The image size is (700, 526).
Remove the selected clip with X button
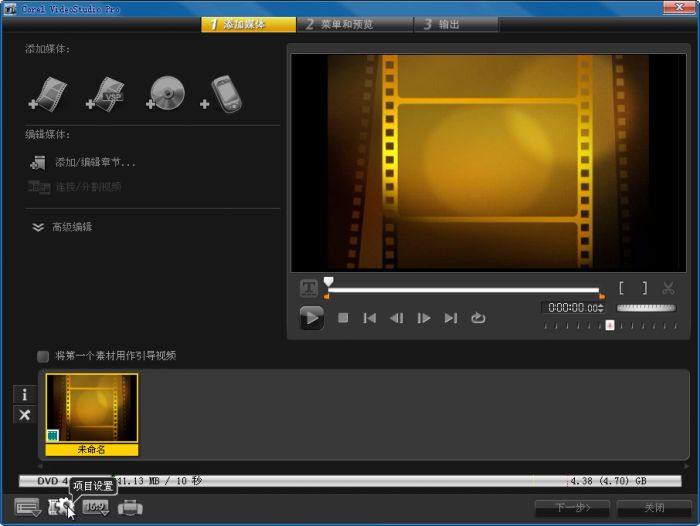pyautogui.click(x=25, y=415)
